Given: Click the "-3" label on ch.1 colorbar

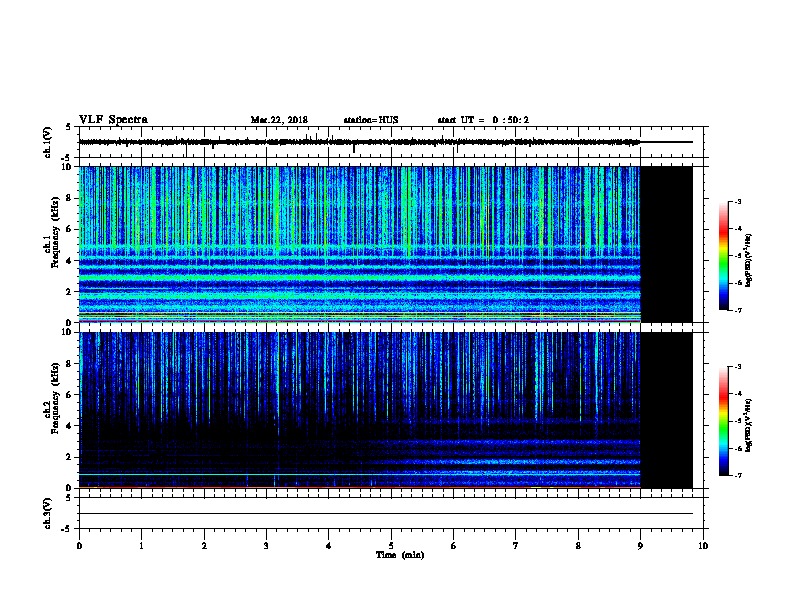Looking at the screenshot, I should pyautogui.click(x=738, y=202).
